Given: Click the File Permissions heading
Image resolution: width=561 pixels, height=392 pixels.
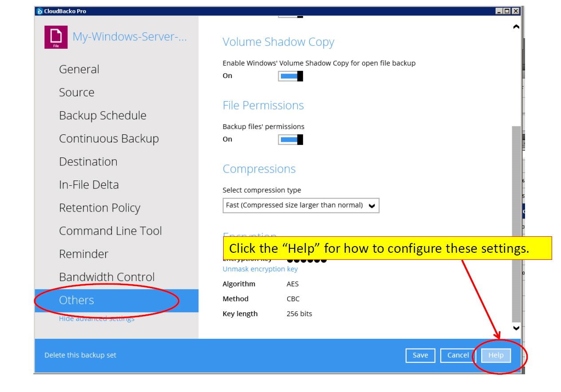Looking at the screenshot, I should (263, 106).
